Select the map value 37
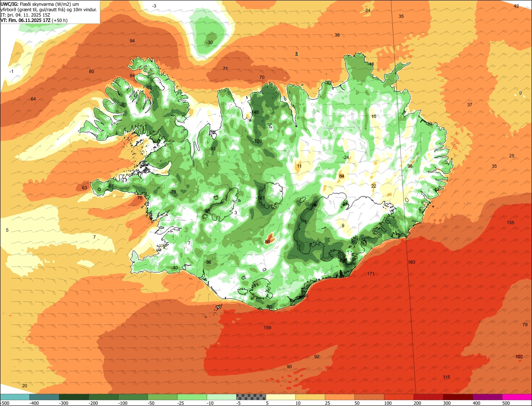Viewport: 532px width, 406px height. tap(470, 105)
